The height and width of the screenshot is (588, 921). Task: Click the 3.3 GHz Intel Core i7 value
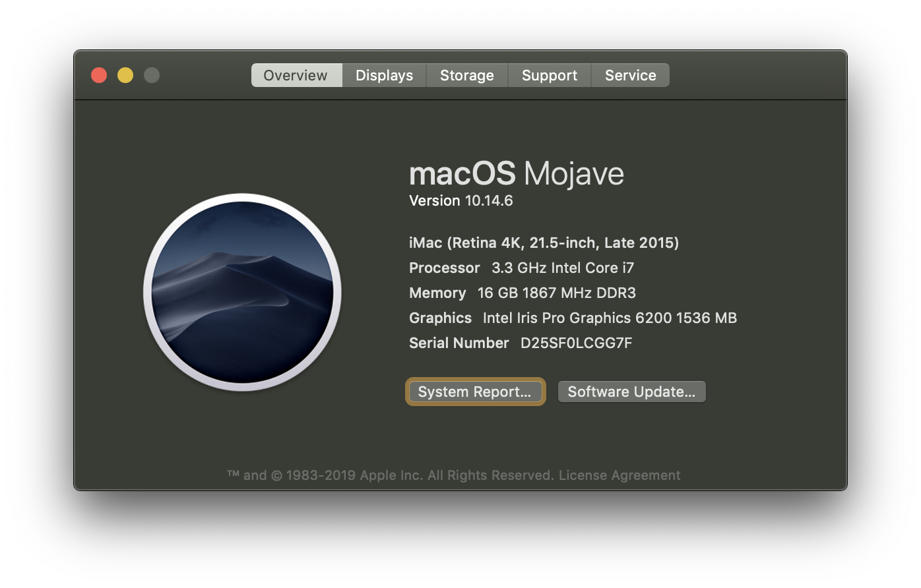point(563,268)
